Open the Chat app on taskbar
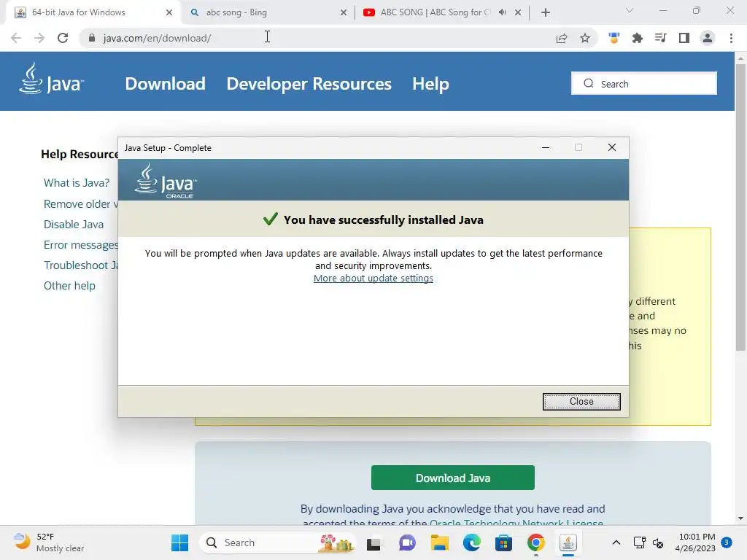Image resolution: width=747 pixels, height=560 pixels. (407, 542)
